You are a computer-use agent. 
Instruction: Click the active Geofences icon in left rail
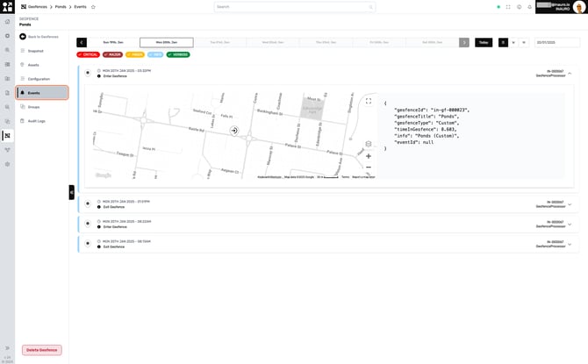click(7, 136)
